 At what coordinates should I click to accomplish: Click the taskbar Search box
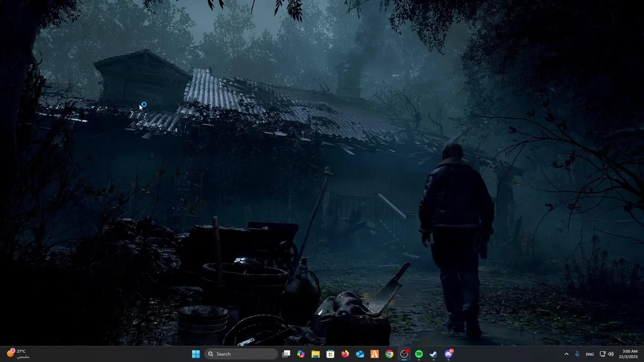pyautogui.click(x=241, y=354)
